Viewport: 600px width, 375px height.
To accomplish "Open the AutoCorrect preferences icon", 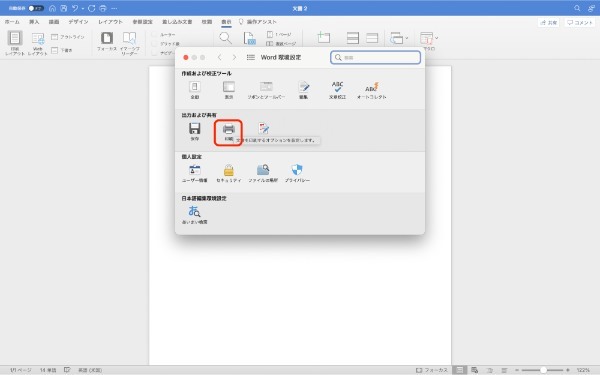I will (x=371, y=87).
